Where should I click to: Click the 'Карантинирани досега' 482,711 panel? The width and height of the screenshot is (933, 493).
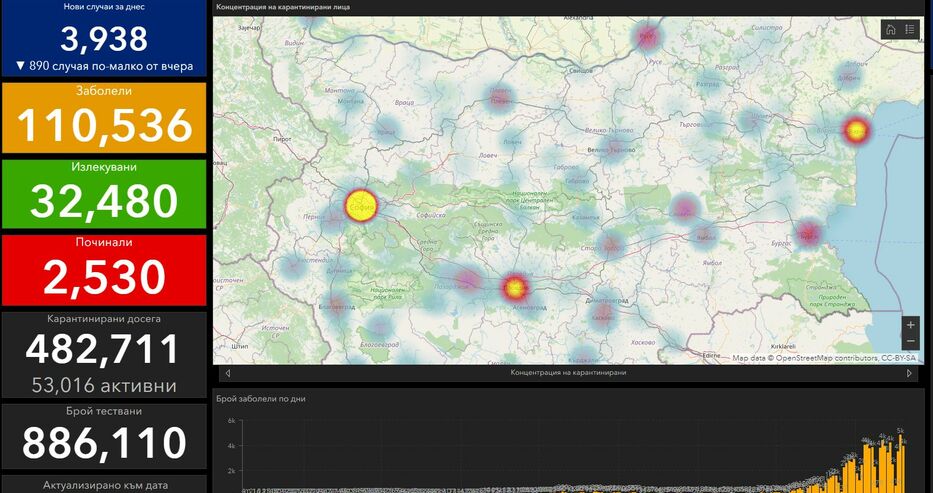(x=104, y=355)
